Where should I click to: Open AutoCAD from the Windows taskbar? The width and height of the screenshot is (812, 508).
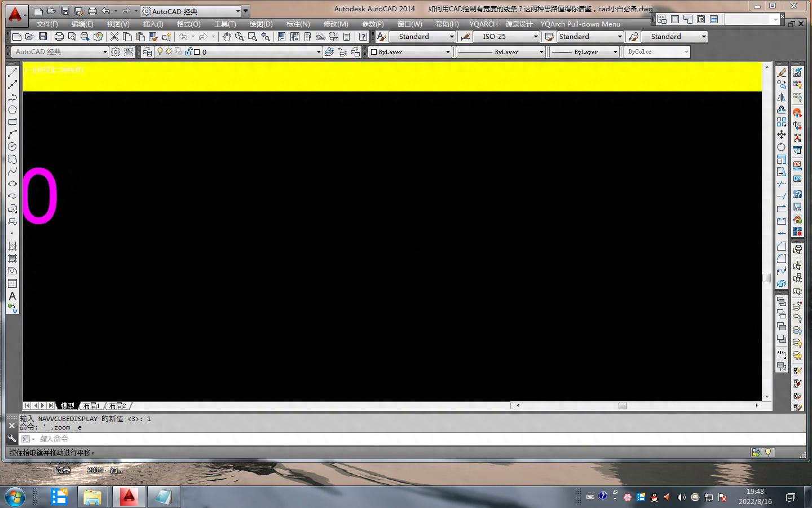129,497
